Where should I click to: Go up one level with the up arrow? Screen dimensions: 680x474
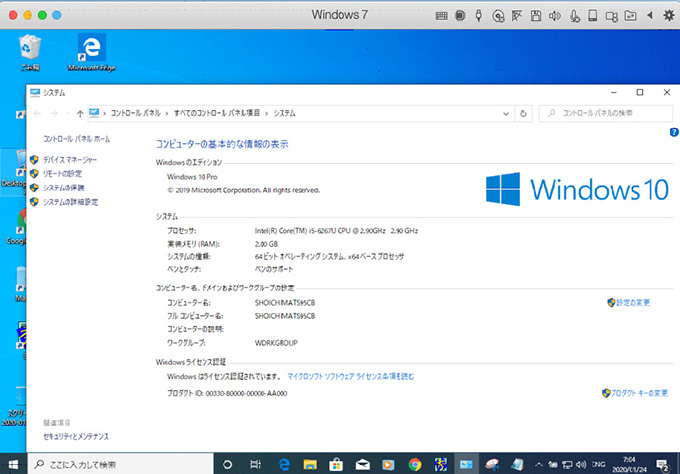tap(80, 114)
